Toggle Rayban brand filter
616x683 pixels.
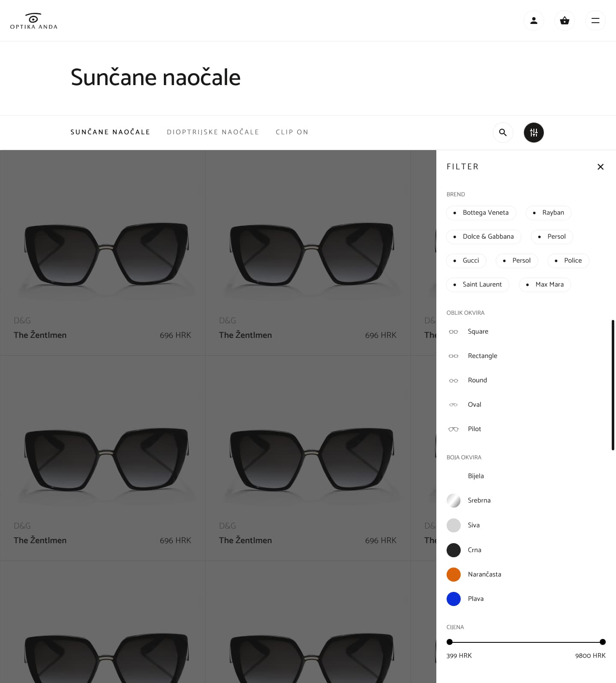point(548,213)
